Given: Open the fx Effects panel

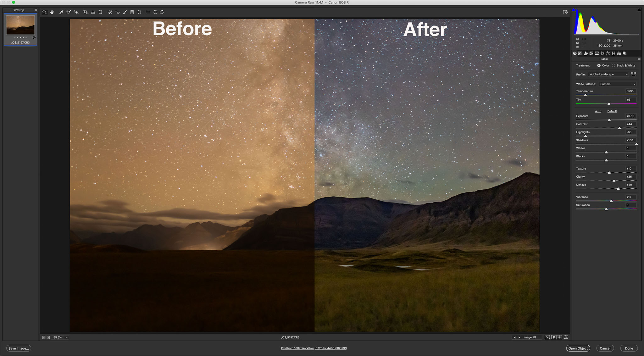Looking at the screenshot, I should [608, 53].
